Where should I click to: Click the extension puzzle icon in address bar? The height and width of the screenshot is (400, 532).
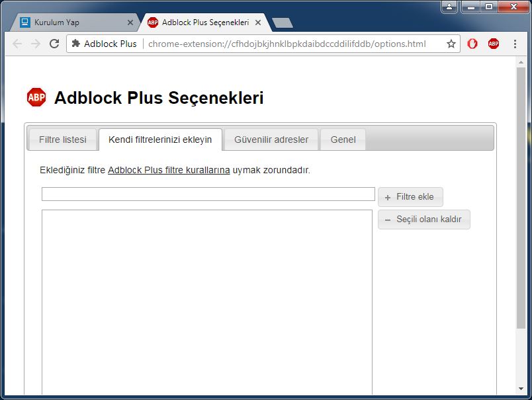coord(76,44)
